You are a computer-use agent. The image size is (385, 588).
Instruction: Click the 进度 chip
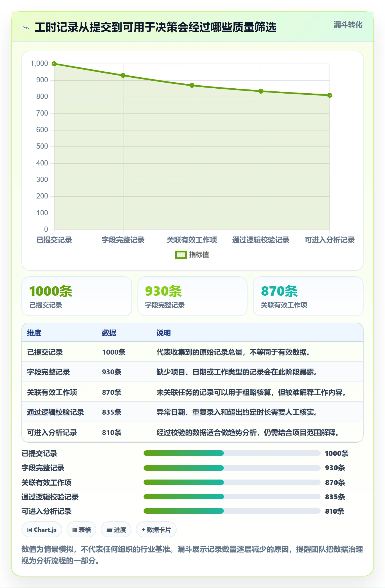[116, 530]
